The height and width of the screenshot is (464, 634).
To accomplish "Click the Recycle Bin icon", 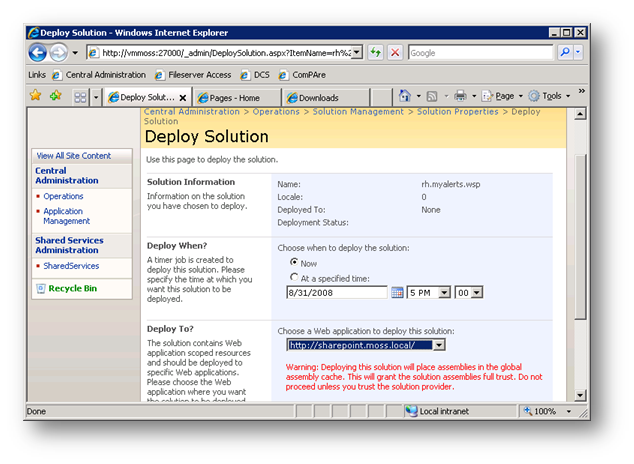I will click(x=41, y=288).
